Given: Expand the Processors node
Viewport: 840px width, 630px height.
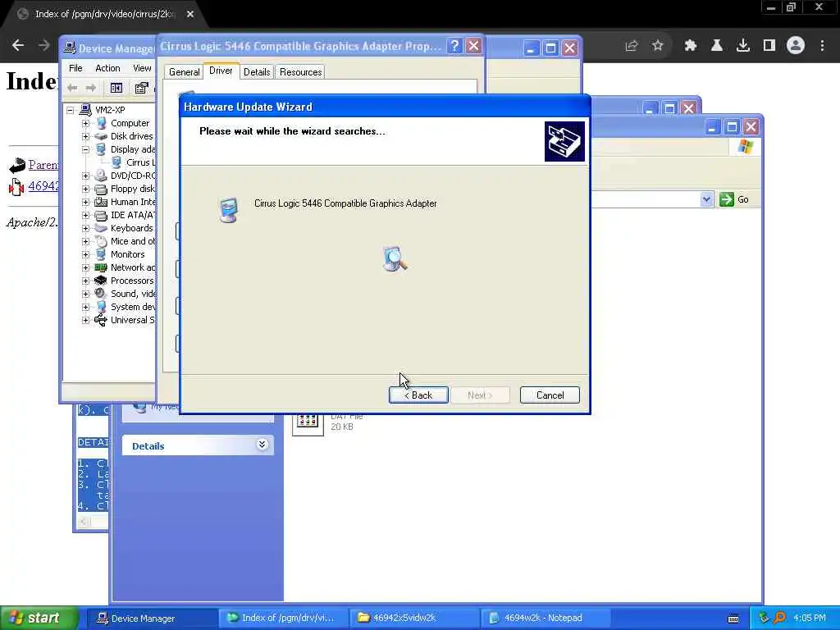Looking at the screenshot, I should 85,281.
